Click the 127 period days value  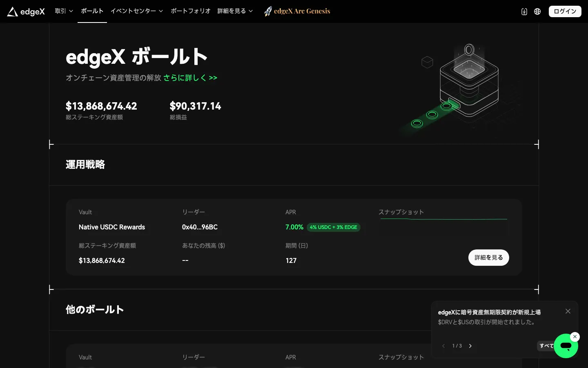pos(291,261)
